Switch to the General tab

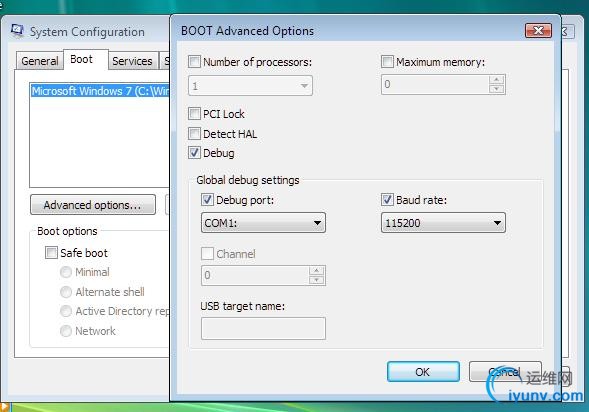39,61
